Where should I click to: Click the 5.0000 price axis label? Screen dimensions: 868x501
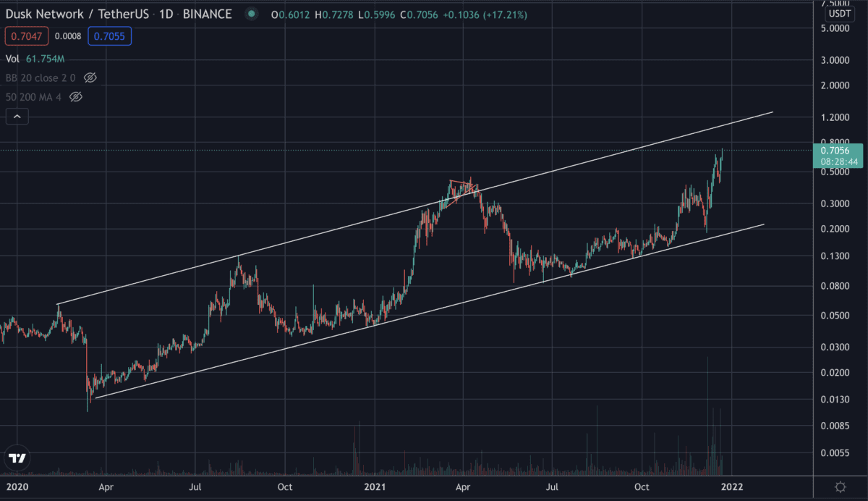836,29
